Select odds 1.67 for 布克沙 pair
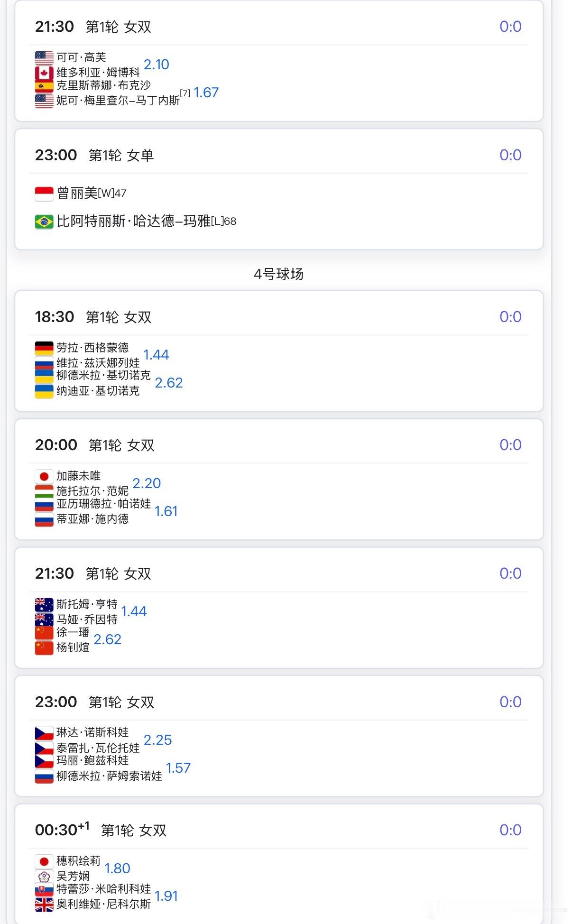The height and width of the screenshot is (924, 572). pos(206,92)
